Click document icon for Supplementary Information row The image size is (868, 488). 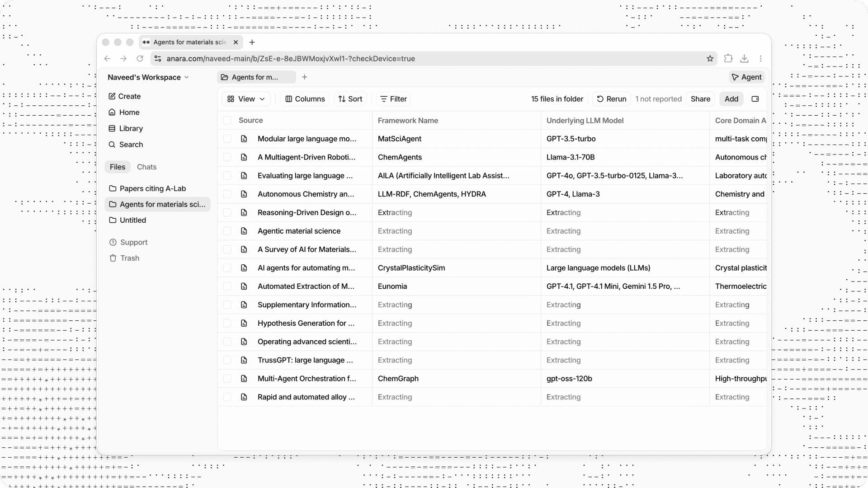[244, 305]
